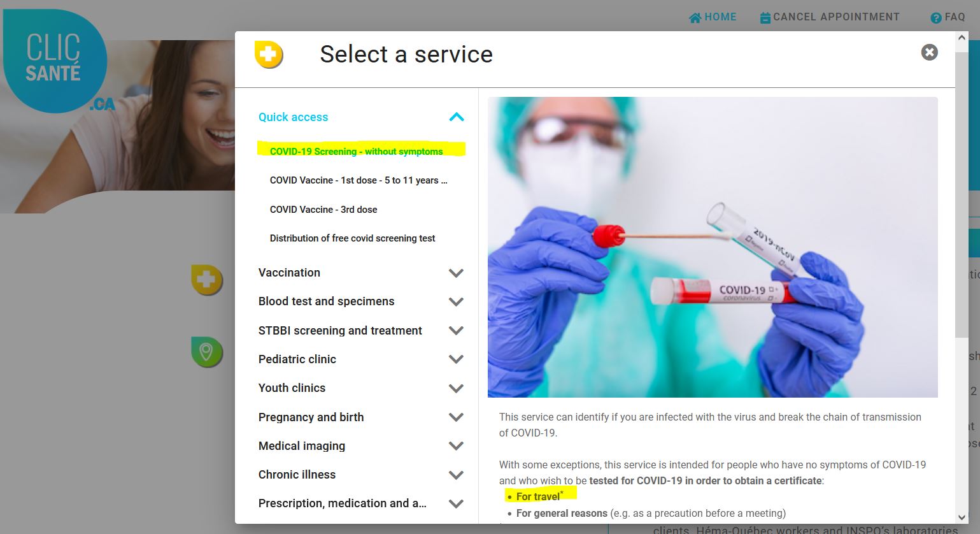Open the Cancel Appointment link
The height and width of the screenshot is (534, 980).
click(x=836, y=17)
